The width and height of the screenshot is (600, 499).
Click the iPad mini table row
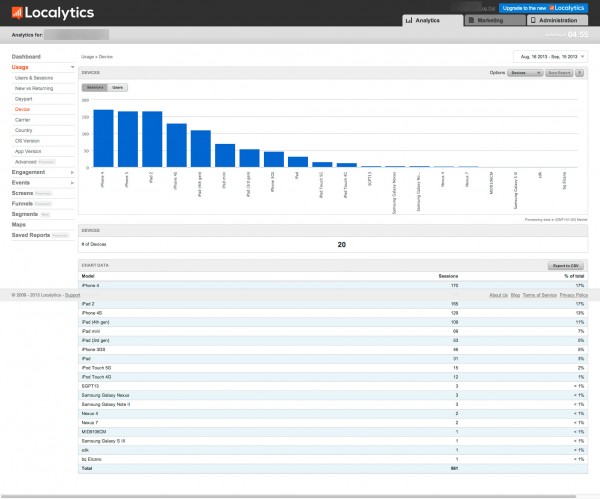(333, 331)
